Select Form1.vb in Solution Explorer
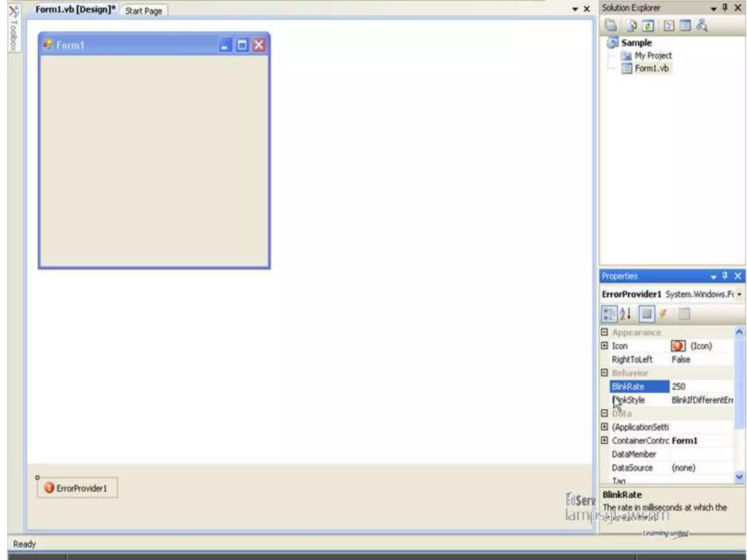Viewport: 747px width, 560px height. pos(652,69)
